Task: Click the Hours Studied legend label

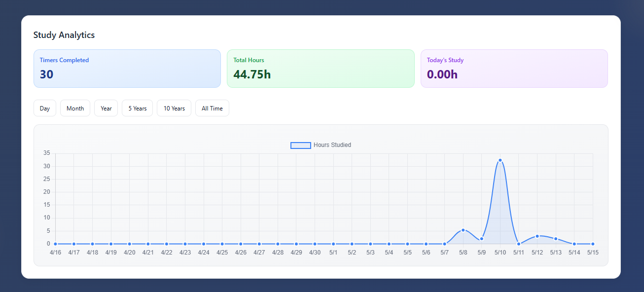Action: point(332,145)
